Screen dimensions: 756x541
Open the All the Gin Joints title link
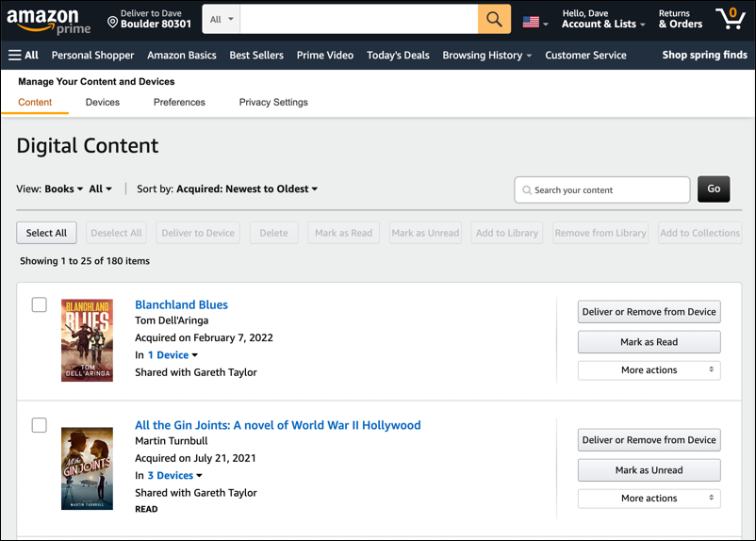(278, 425)
